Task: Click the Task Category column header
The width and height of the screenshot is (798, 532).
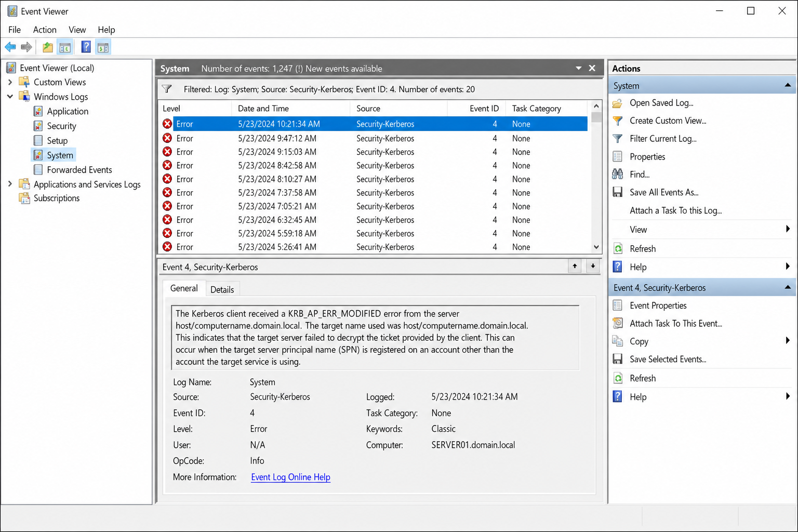Action: [547, 108]
